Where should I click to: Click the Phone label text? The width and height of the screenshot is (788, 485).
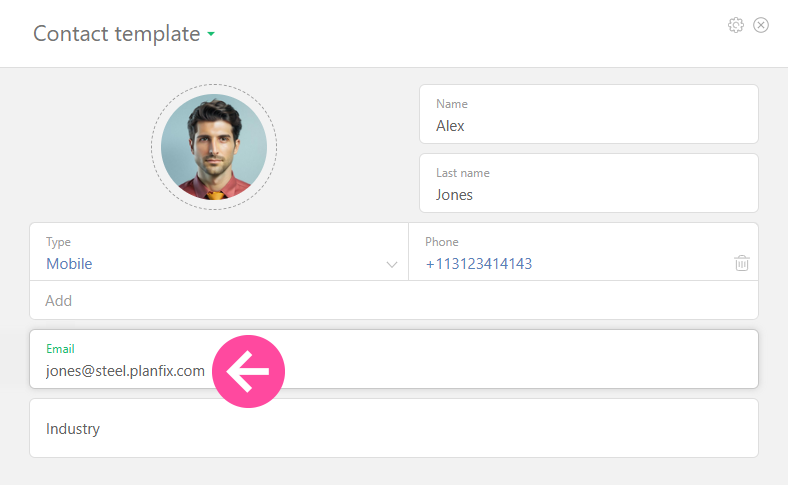click(441, 242)
